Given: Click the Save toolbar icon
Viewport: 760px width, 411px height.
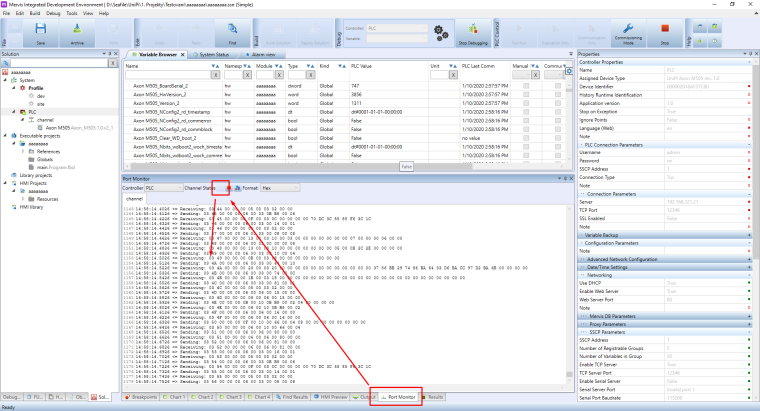Looking at the screenshot, I should tap(40, 35).
